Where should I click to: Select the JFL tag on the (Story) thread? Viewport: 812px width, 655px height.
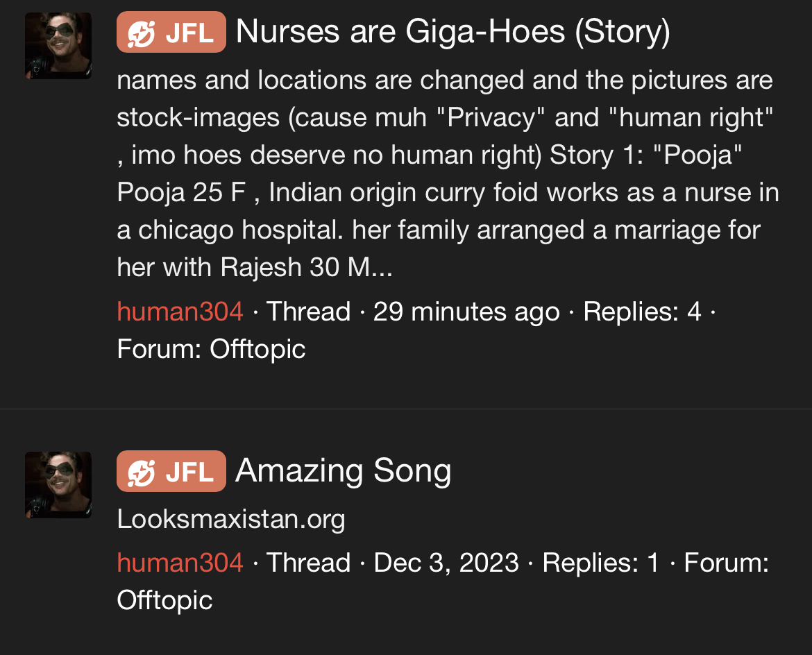171,33
